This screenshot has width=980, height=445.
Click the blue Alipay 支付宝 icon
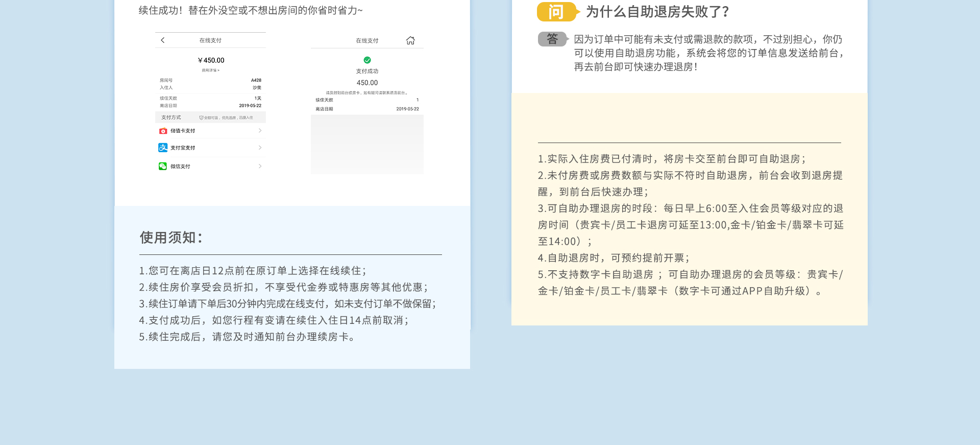(x=163, y=148)
